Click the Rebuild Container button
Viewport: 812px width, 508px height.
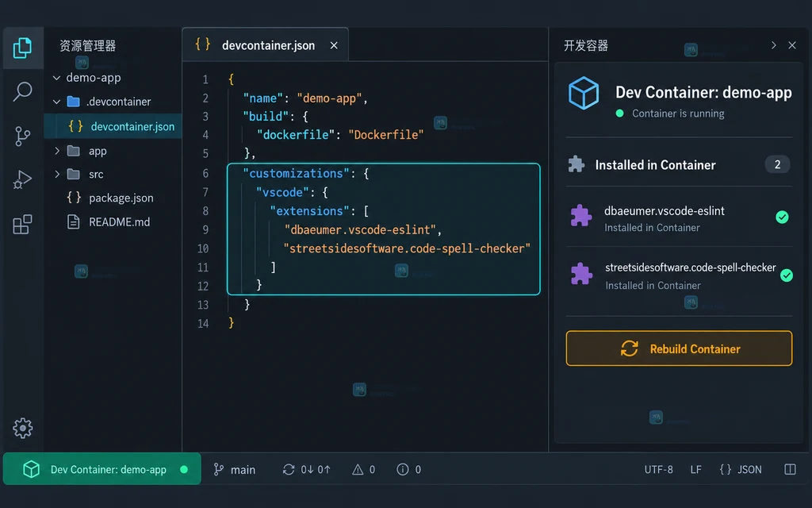(x=679, y=348)
